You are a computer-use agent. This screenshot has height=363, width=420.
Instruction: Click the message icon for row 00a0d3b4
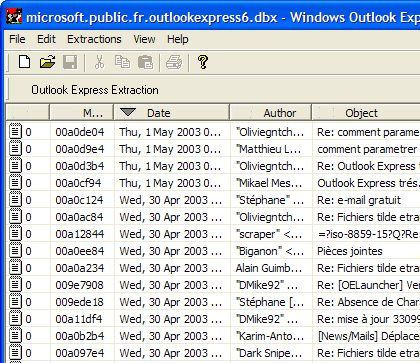[15, 166]
